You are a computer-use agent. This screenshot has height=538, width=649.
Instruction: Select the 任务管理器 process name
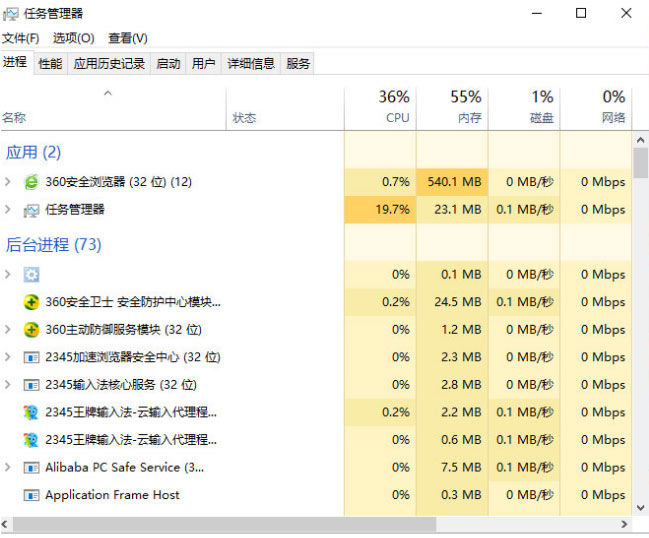(75, 209)
